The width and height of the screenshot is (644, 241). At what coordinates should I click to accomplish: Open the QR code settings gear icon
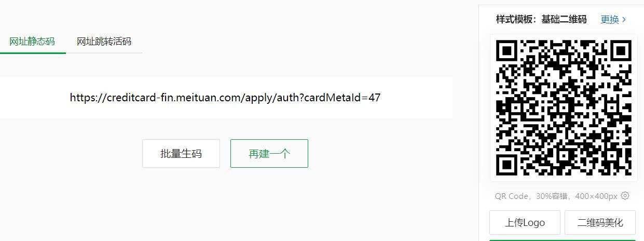click(625, 196)
